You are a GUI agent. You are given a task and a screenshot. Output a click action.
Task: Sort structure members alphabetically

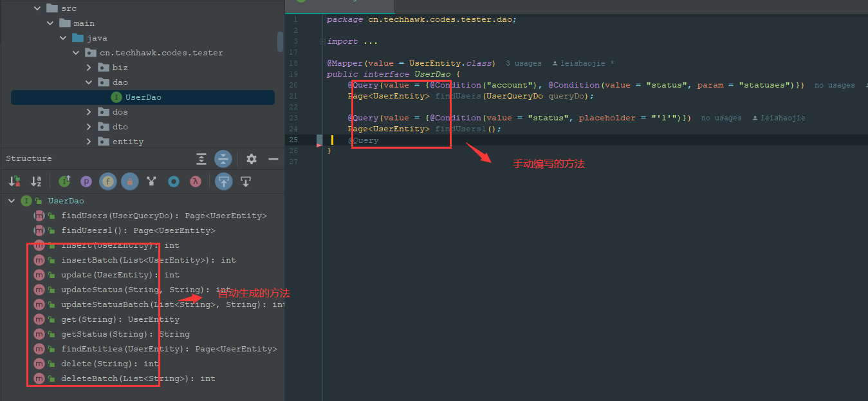(x=36, y=182)
